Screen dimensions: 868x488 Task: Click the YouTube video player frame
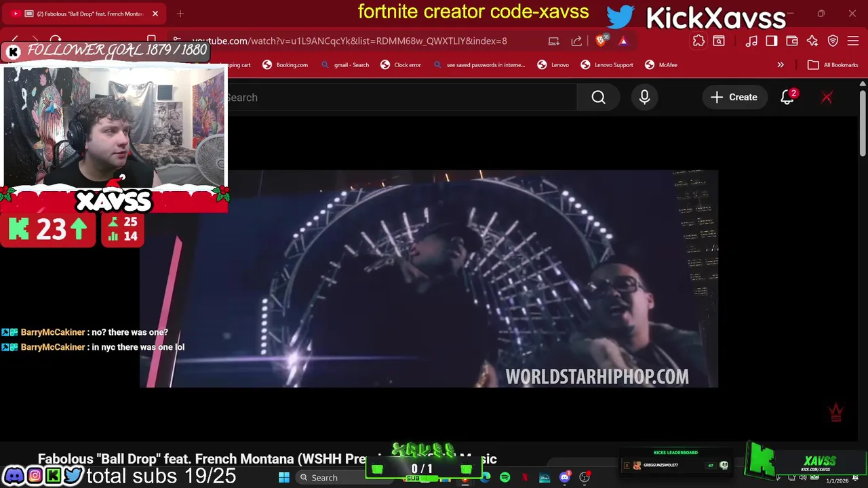429,279
